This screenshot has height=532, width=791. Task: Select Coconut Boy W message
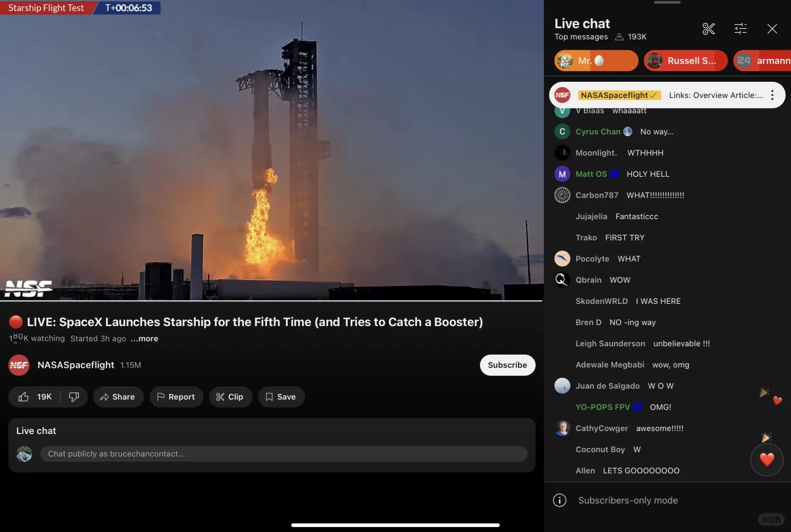(608, 449)
